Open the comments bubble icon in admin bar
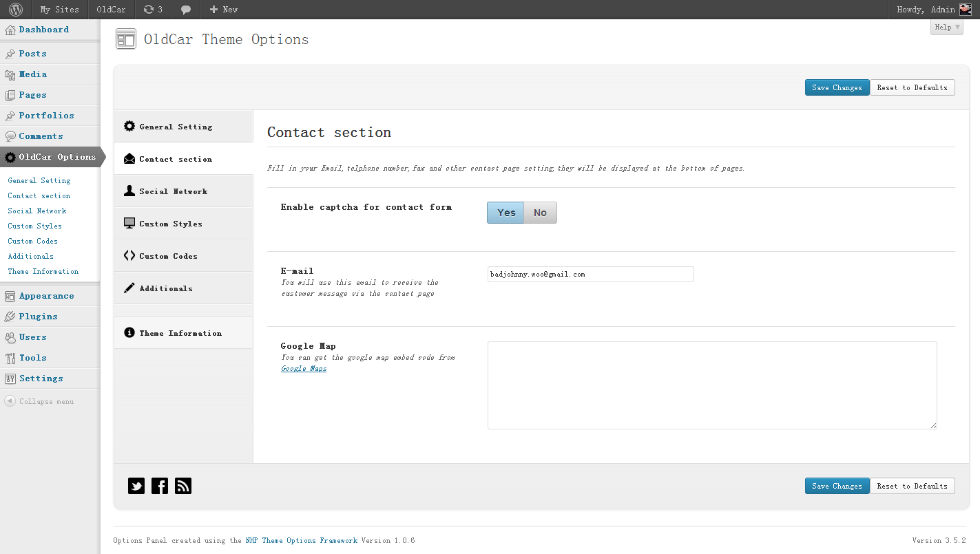This screenshot has height=554, width=980. [186, 10]
